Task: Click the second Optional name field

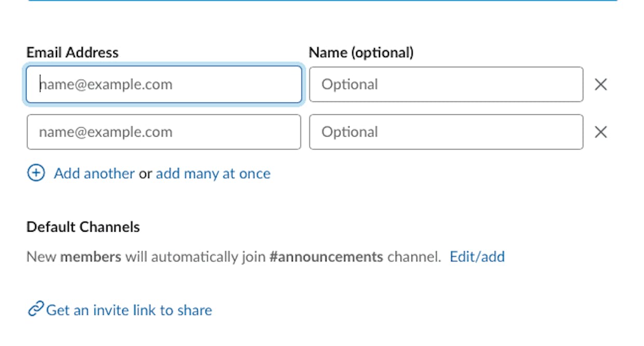Action: click(446, 132)
